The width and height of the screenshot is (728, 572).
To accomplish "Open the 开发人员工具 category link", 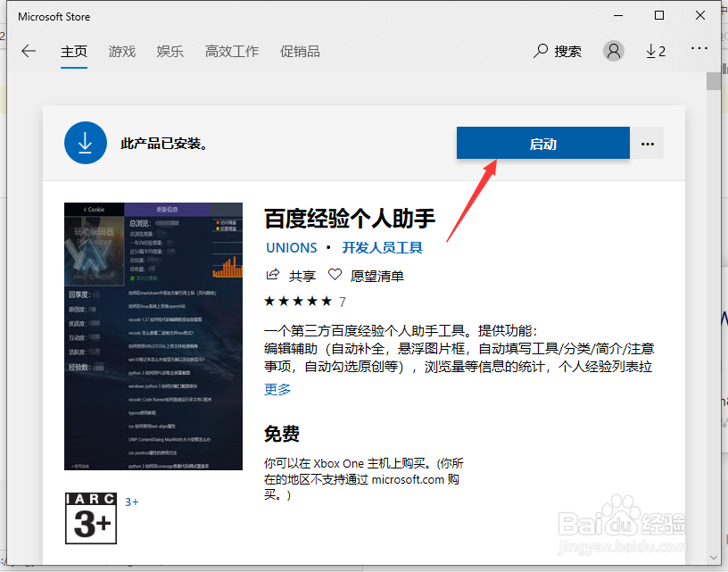I will point(382,248).
